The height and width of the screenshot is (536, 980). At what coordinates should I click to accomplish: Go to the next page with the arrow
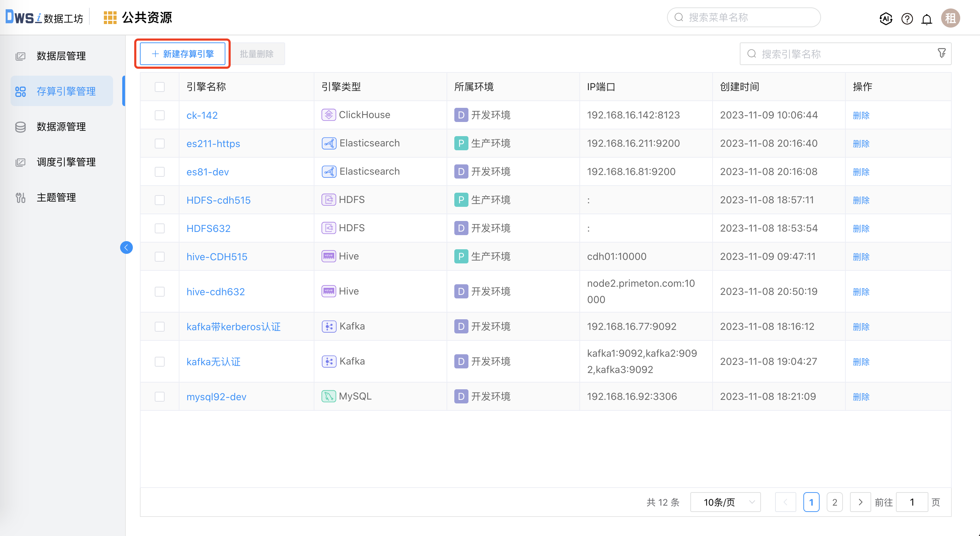pos(860,502)
